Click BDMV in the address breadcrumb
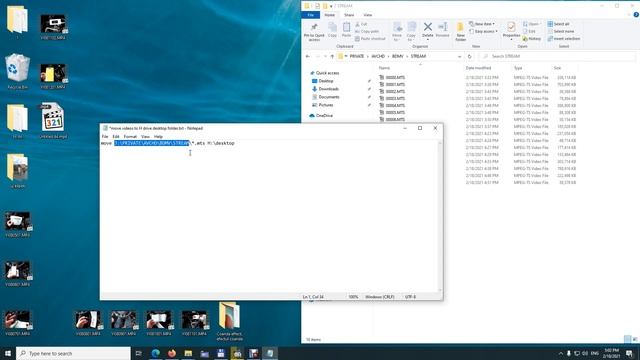640x360 pixels. point(398,56)
